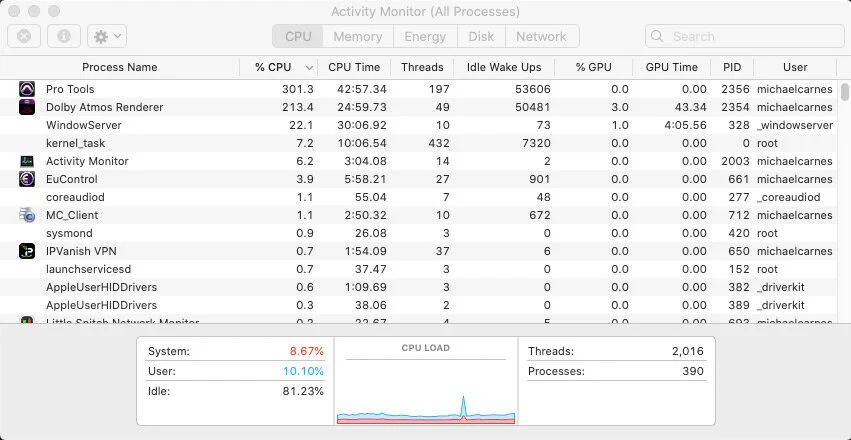Click the Dolby Atmos Renderer icon

click(27, 107)
